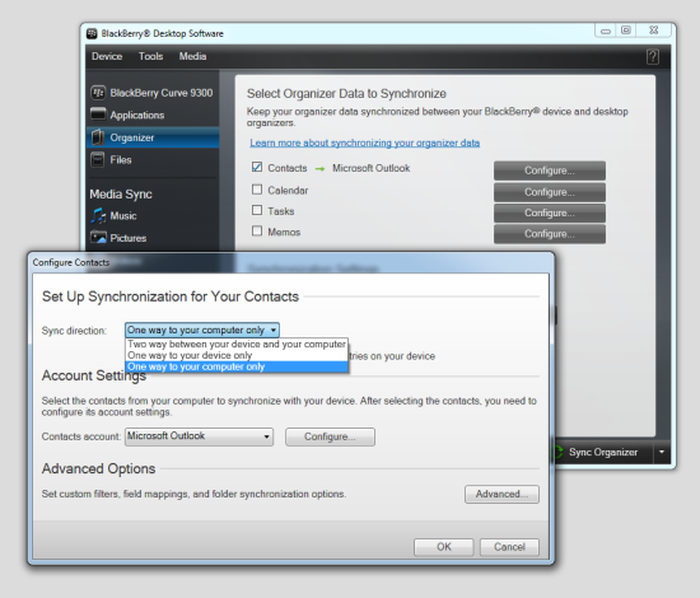Close the BlackBerry Desktop Software window
This screenshot has height=598, width=700.
pos(654,30)
